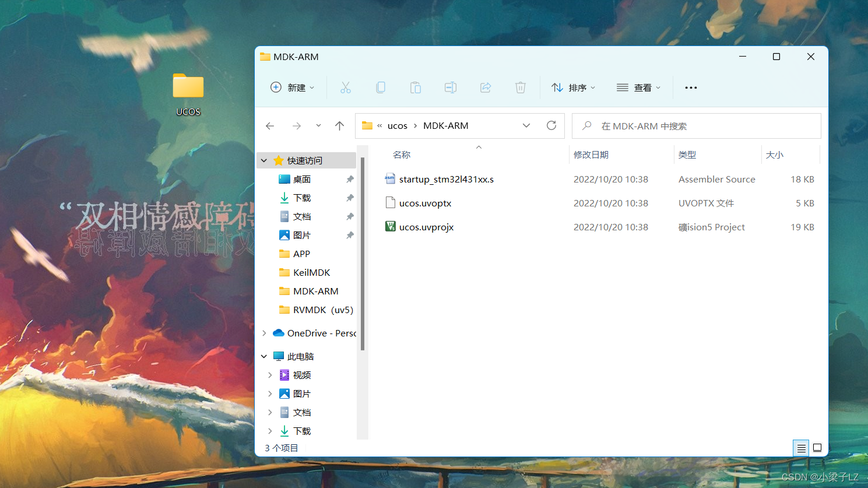Expand address bar history dropdown

(x=526, y=125)
